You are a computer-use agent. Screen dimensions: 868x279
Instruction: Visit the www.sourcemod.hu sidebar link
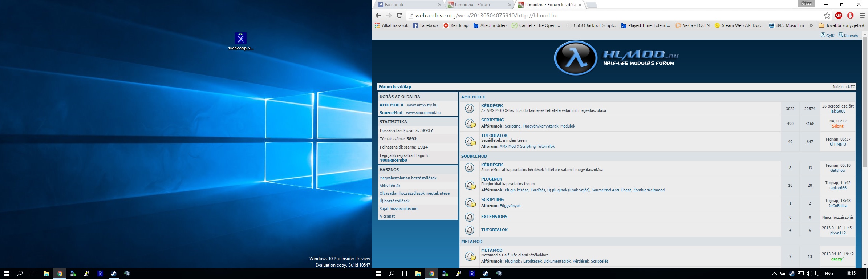coord(423,113)
